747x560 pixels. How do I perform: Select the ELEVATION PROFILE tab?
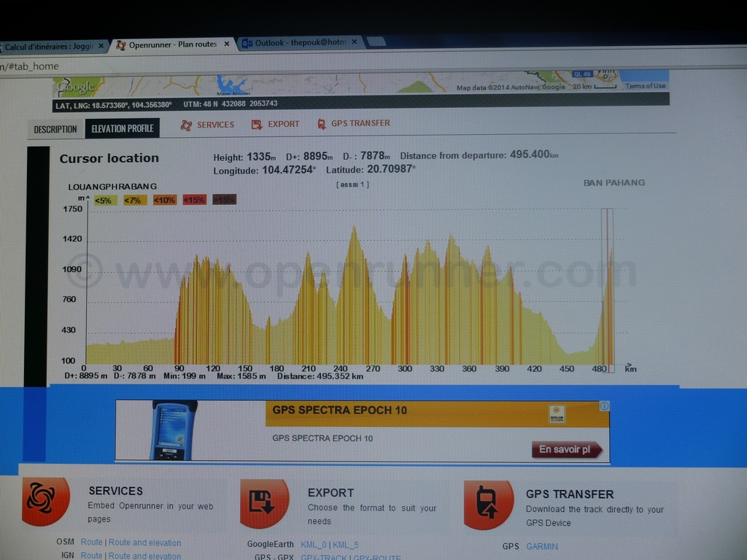(123, 128)
